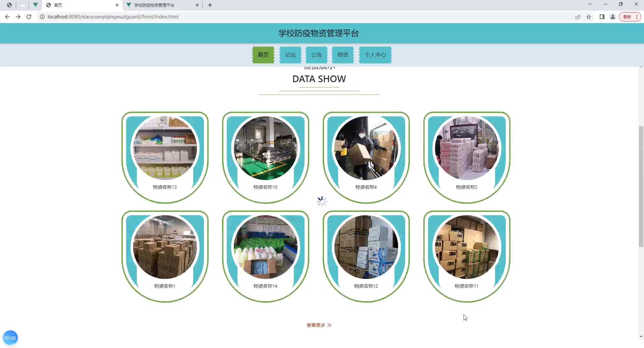Viewport: 644px width, 348px height.
Task: Share this page icon
Action: [x=578, y=17]
